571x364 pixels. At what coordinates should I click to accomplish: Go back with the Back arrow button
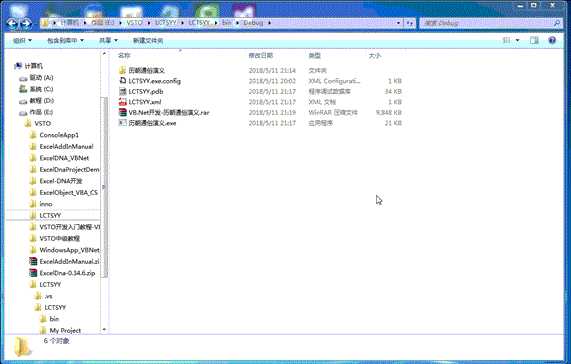click(x=12, y=24)
